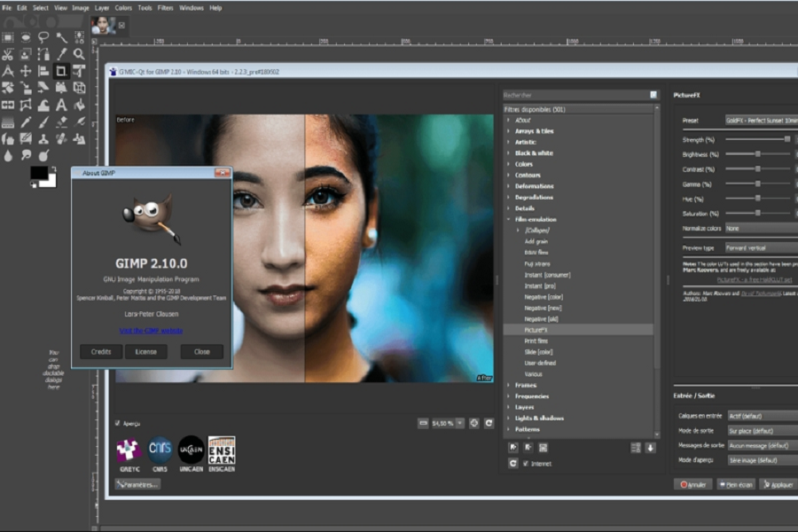The width and height of the screenshot is (798, 532).
Task: Select the Smudge tool
Action: coord(26,156)
